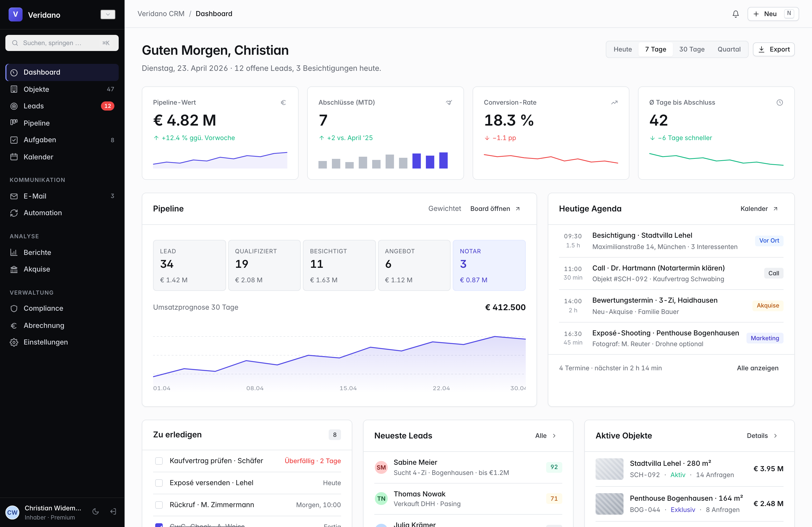
Task: Open the Sabine Meier lead
Action: tap(468, 467)
